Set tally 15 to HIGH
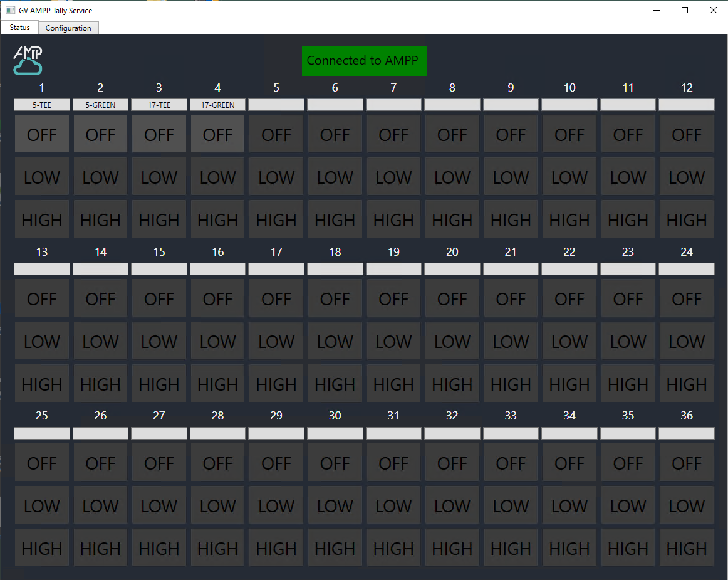This screenshot has height=580, width=728. coord(159,383)
